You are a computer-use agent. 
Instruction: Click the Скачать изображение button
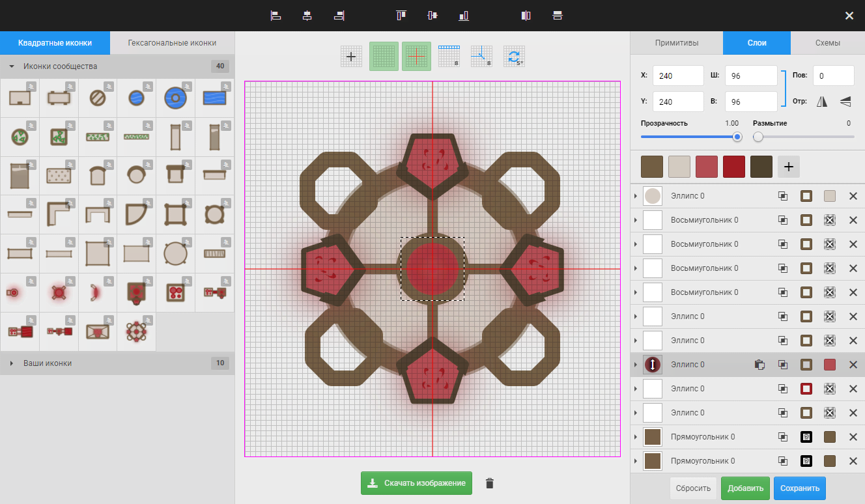tap(416, 483)
